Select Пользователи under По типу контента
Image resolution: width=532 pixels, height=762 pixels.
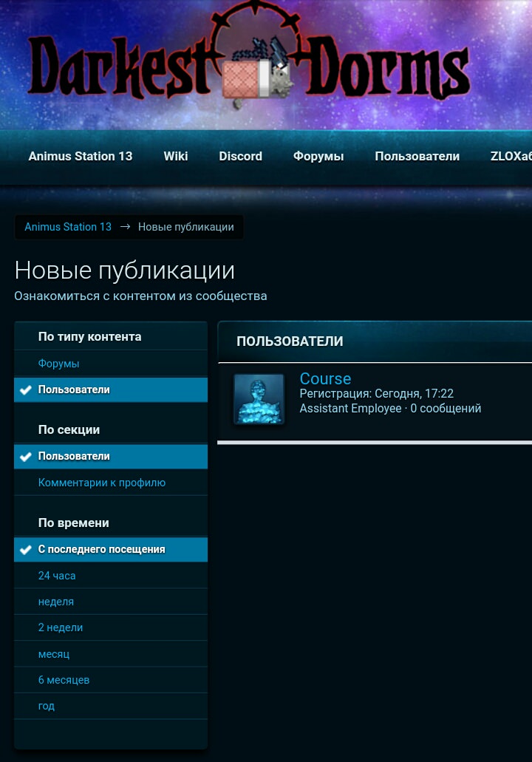pyautogui.click(x=111, y=389)
